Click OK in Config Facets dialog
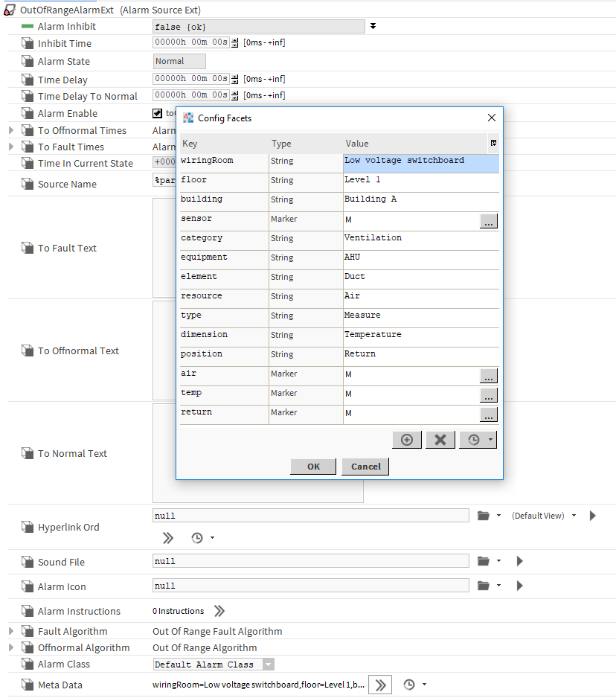The width and height of the screenshot is (616, 698). (x=313, y=467)
